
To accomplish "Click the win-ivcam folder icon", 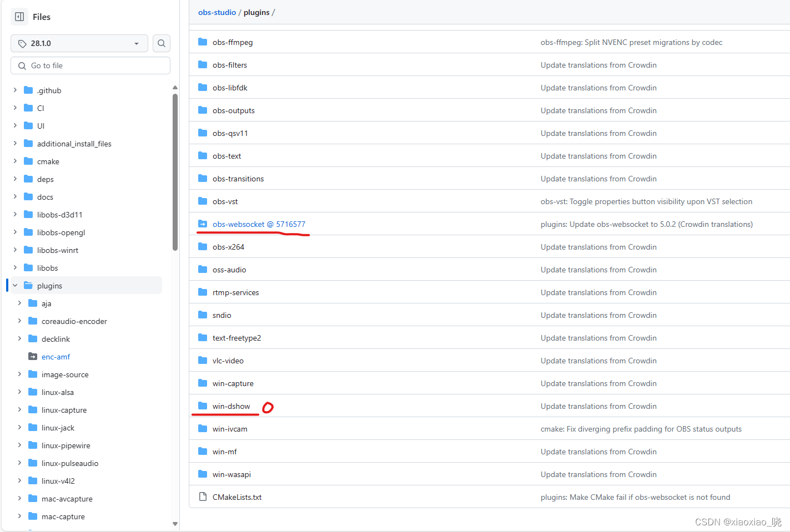I will 203,428.
